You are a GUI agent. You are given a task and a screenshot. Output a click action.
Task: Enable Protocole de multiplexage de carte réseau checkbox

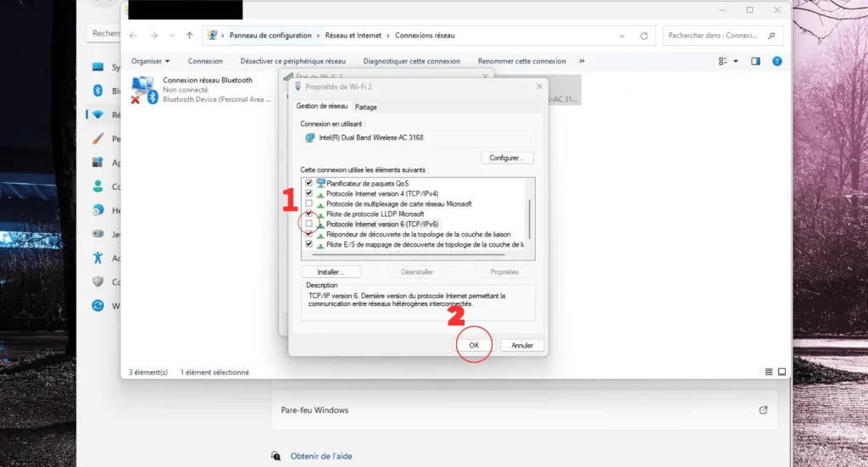(x=309, y=203)
